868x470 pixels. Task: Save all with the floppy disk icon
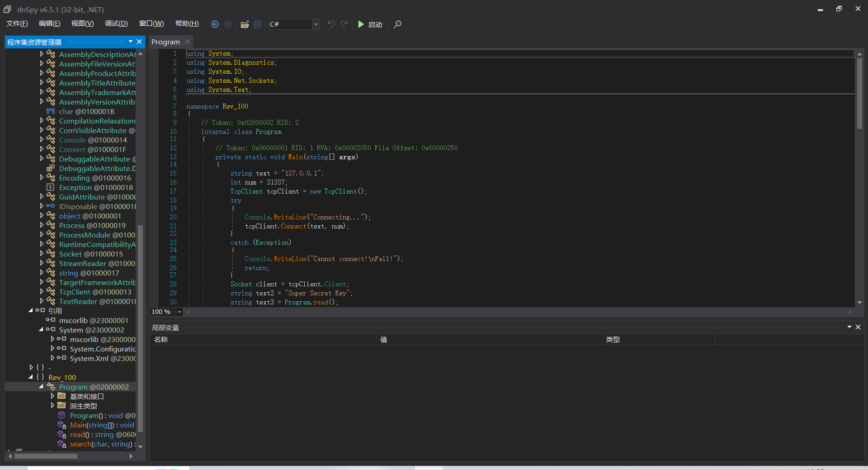[x=257, y=24]
